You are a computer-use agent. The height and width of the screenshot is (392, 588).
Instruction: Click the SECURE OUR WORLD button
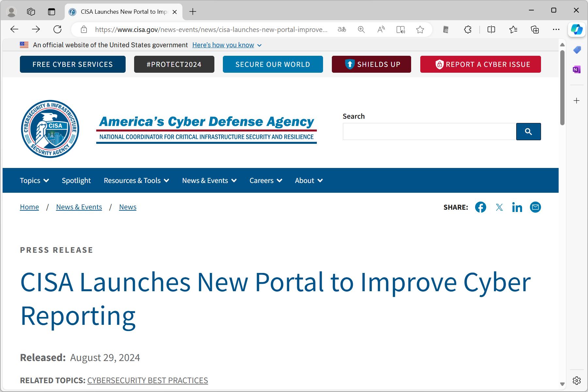coord(273,64)
